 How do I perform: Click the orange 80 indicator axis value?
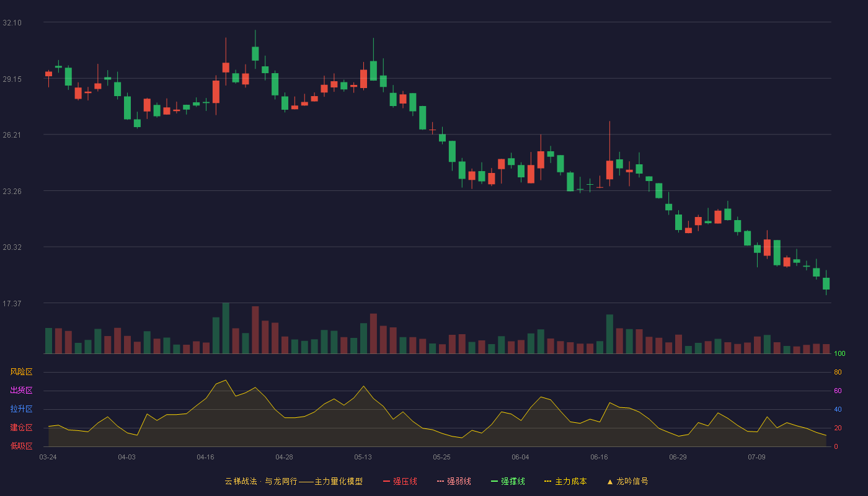(x=838, y=372)
